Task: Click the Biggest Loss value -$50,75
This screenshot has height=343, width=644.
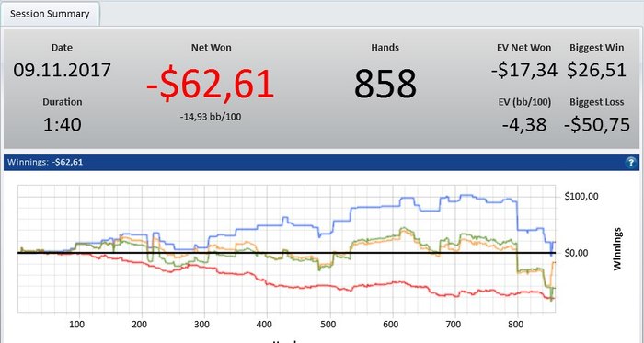Action: pos(597,124)
